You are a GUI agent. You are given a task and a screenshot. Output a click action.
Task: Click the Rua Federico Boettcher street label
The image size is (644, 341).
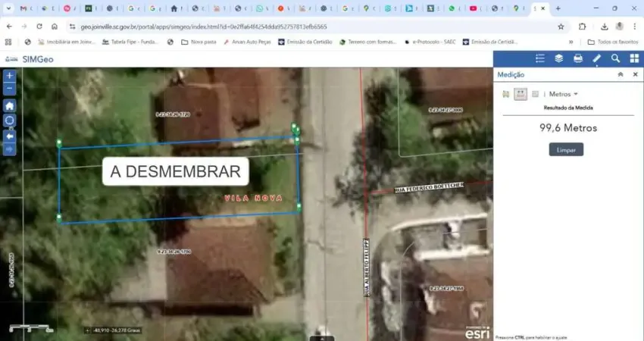(429, 187)
